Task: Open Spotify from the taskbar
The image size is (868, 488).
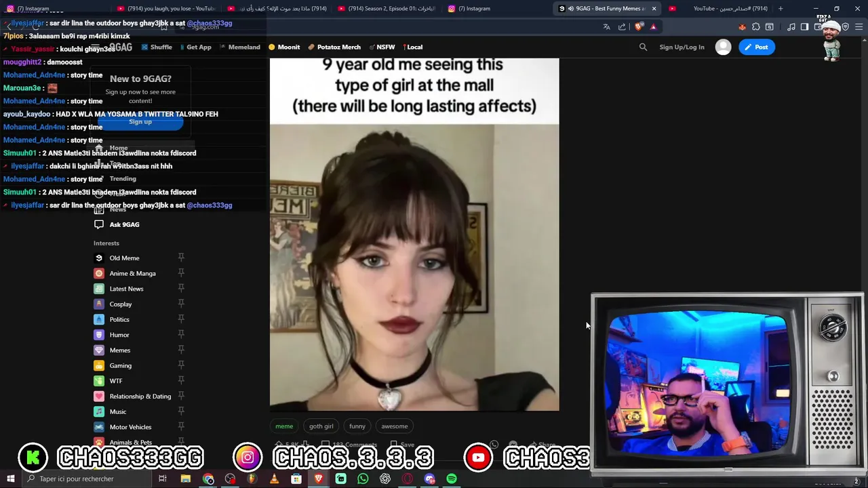Action: pos(452,479)
